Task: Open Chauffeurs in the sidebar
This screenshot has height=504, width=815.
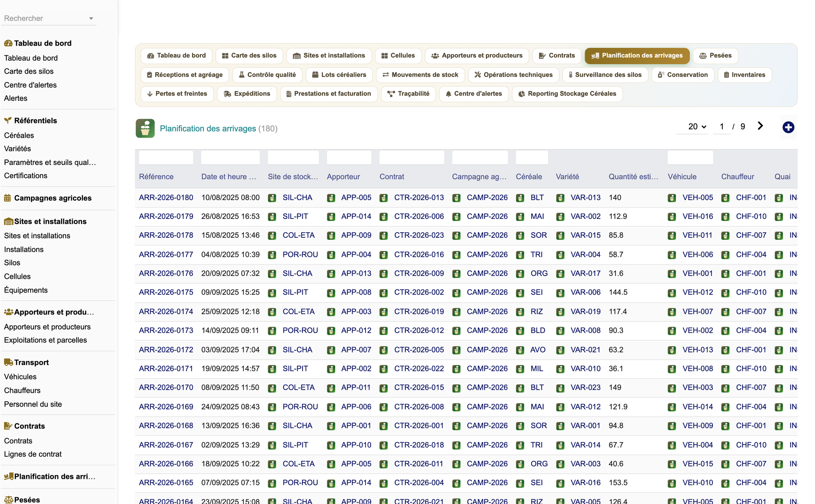Action: point(22,391)
